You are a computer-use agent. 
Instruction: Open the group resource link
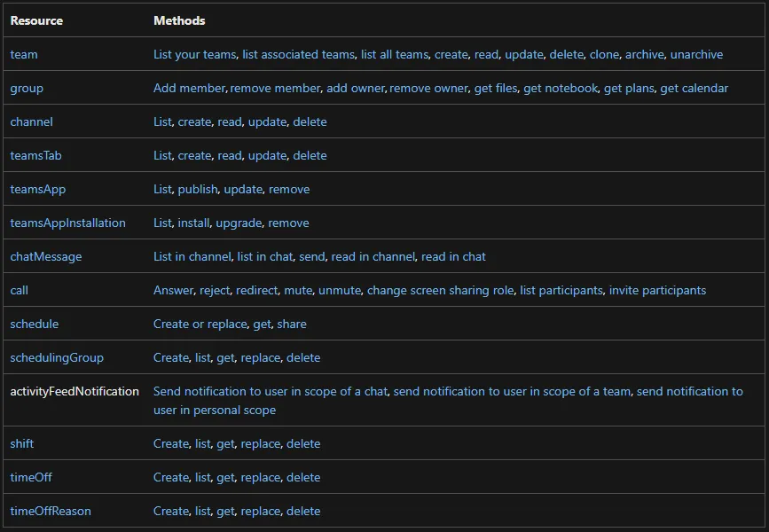(x=27, y=88)
